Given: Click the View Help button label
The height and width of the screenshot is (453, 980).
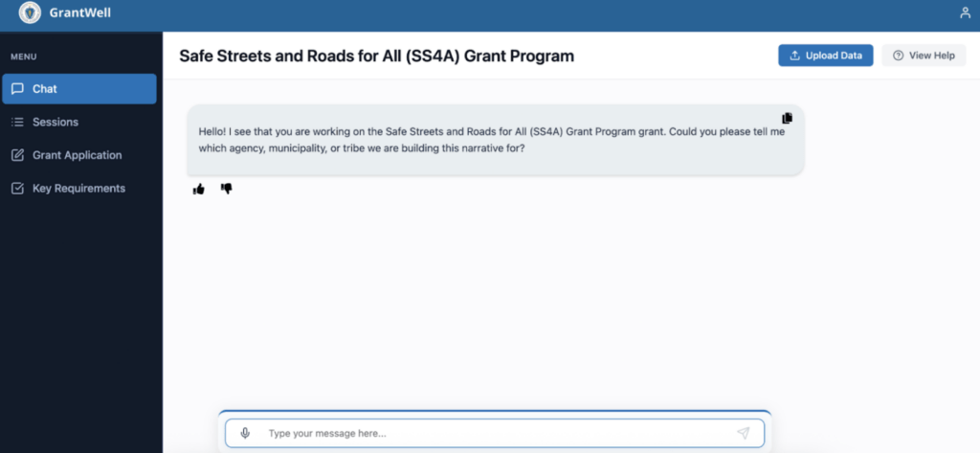Looking at the screenshot, I should coord(932,55).
